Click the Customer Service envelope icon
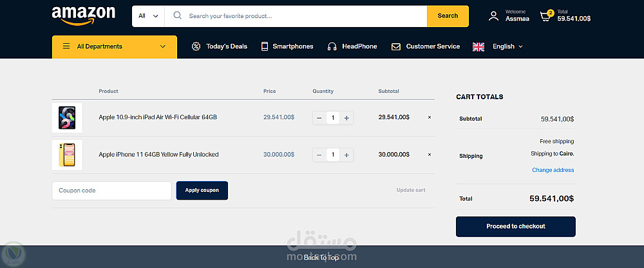 [395, 46]
